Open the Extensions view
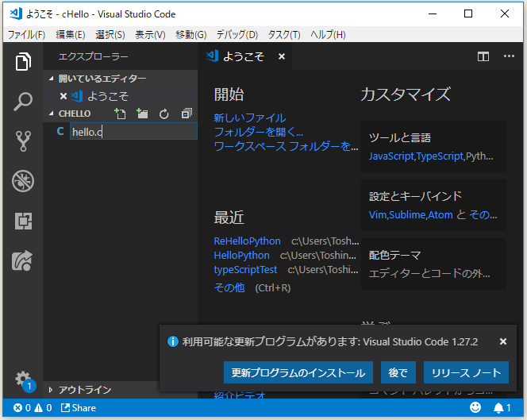Viewport: 527px width, 420px height. [23, 221]
